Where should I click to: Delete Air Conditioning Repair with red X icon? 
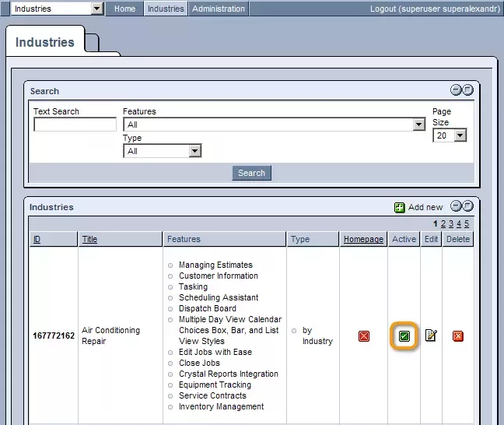coord(457,336)
